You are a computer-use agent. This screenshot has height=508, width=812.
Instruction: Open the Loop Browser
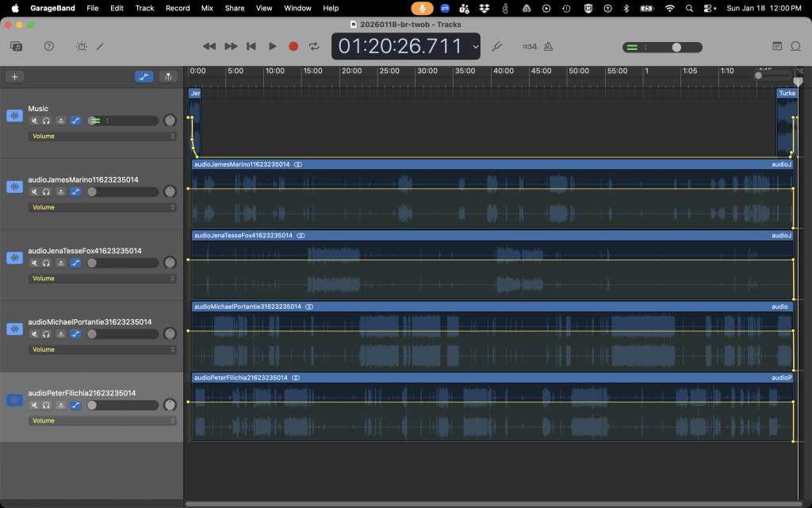coord(795,46)
